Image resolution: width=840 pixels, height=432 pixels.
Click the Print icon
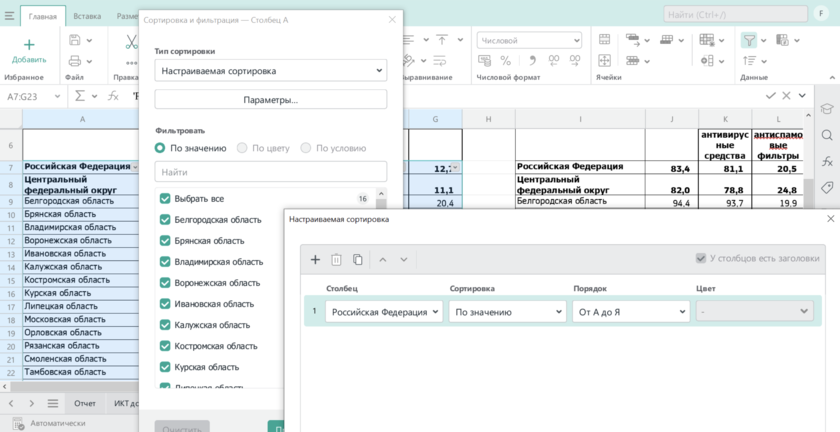click(x=75, y=61)
